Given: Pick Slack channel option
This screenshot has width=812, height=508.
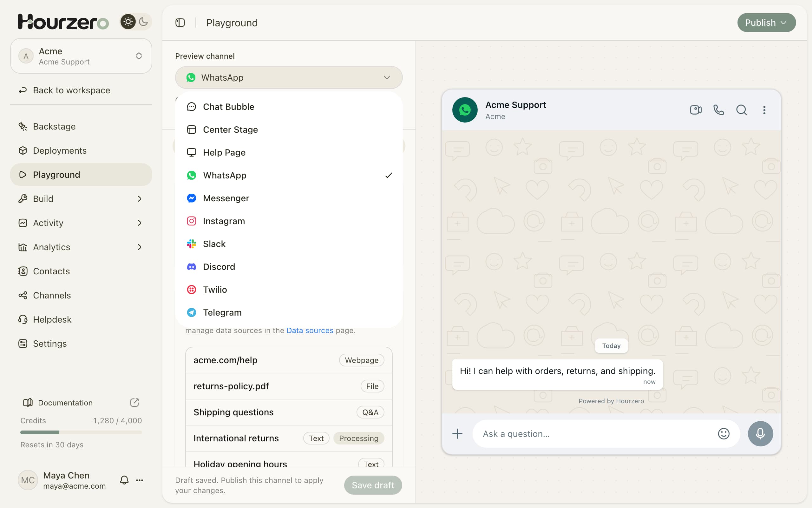Looking at the screenshot, I should click(289, 244).
